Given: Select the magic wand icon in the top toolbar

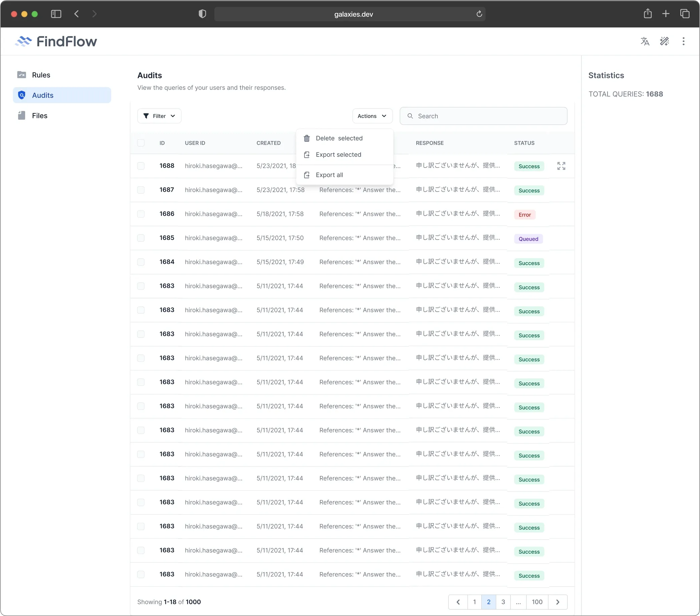Looking at the screenshot, I should click(x=664, y=41).
